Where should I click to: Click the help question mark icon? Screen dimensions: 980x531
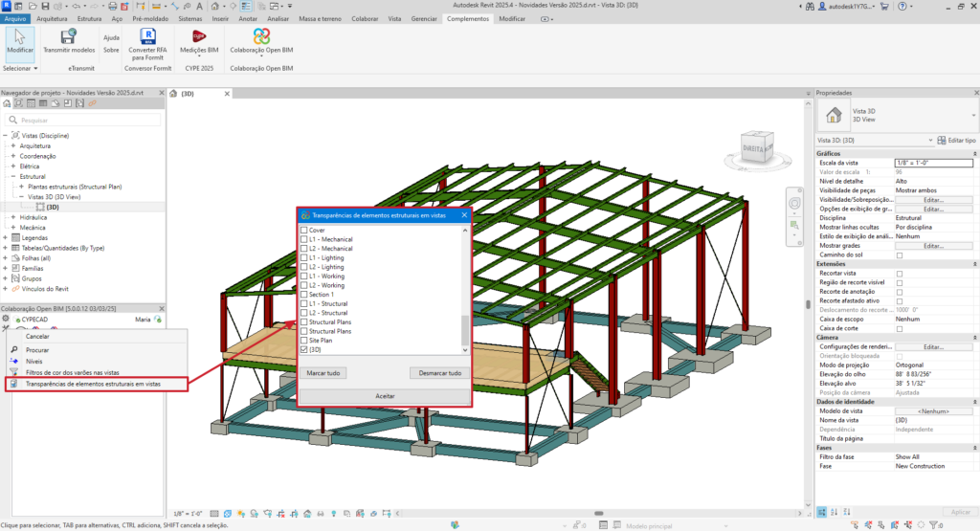coord(902,7)
